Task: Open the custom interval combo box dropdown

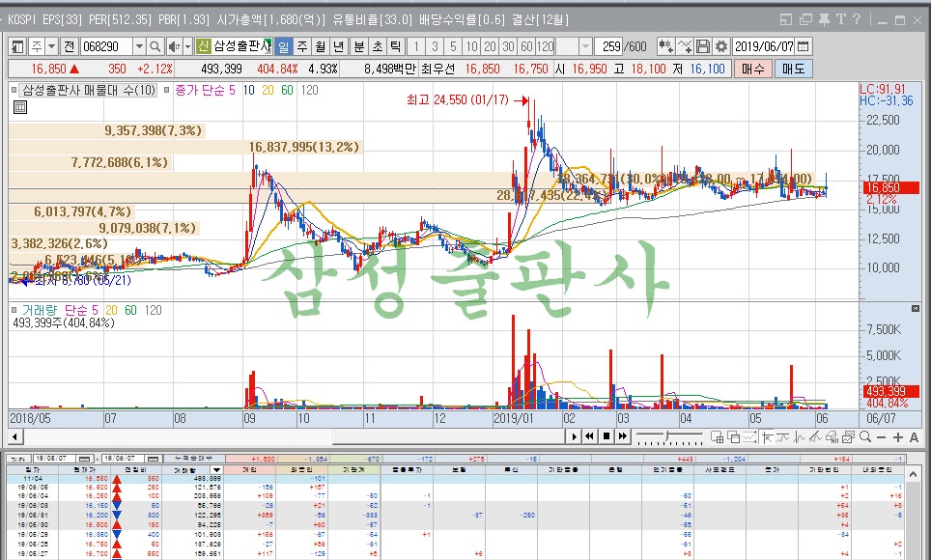Action: (x=586, y=46)
